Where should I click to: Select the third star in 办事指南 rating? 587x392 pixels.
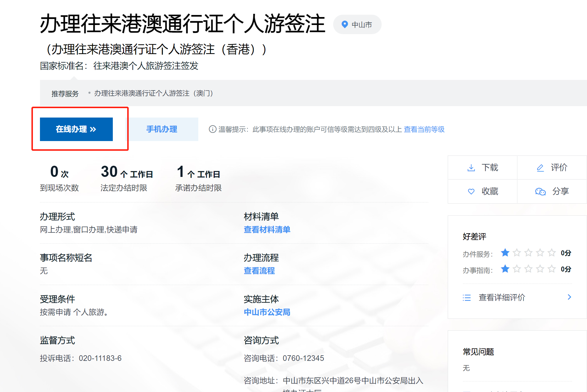click(528, 269)
